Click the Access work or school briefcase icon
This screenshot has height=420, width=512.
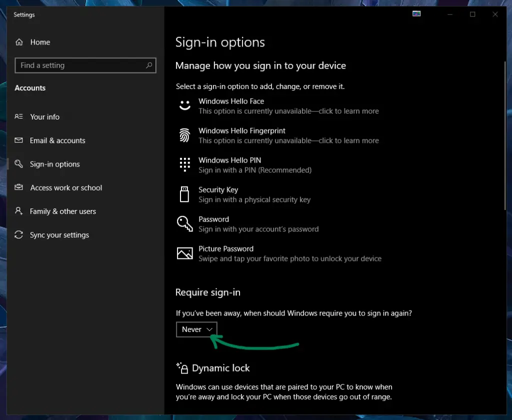[x=18, y=187]
